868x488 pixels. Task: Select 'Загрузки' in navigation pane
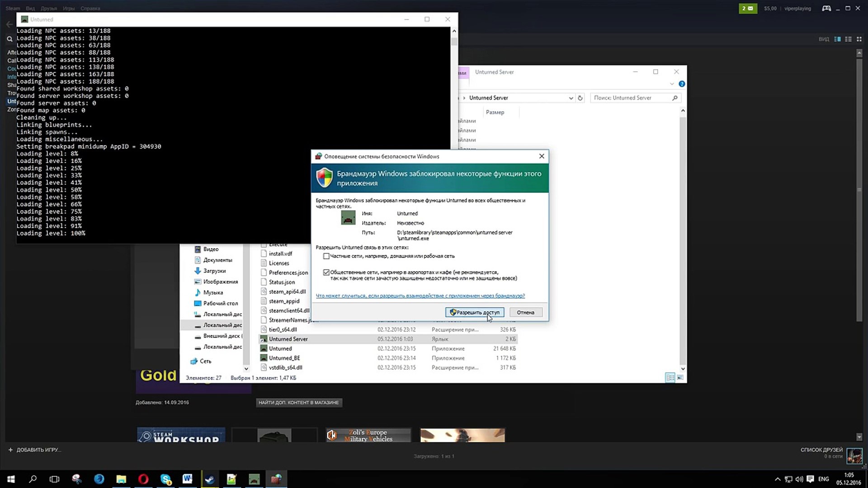click(214, 271)
